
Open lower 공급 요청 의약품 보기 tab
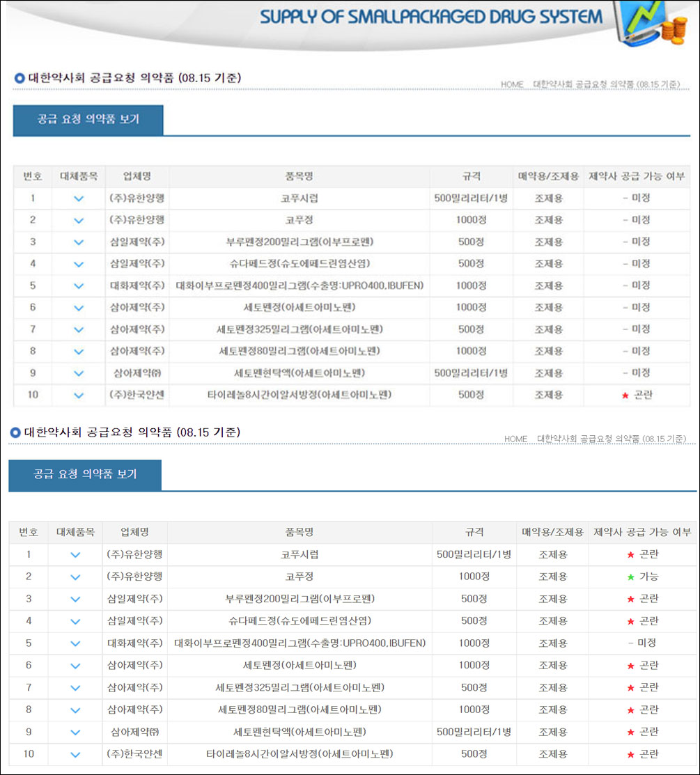click(85, 474)
